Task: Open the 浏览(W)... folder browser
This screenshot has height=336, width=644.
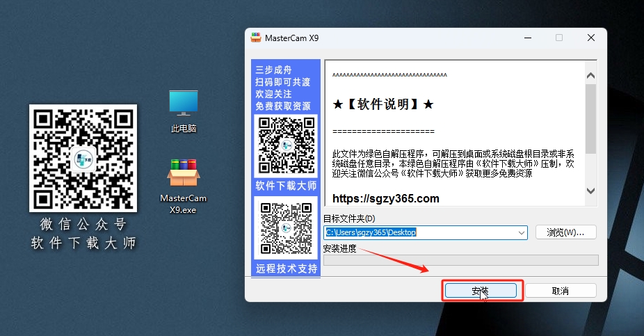Action: click(565, 232)
